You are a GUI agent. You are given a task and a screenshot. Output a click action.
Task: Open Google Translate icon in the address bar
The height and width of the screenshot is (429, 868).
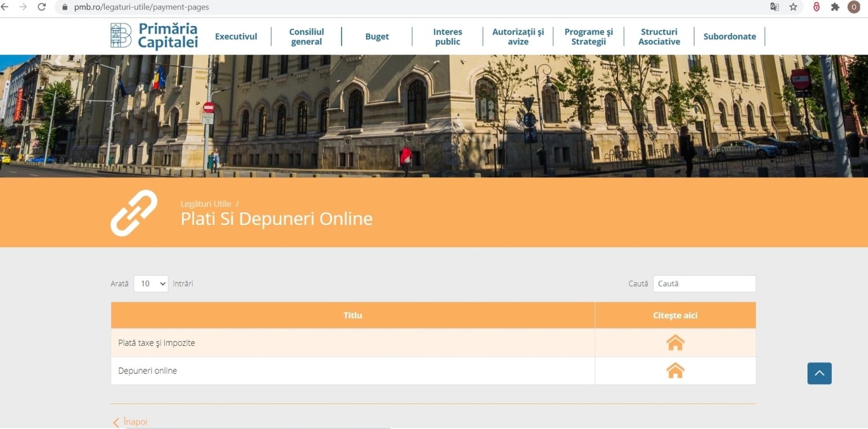click(x=774, y=7)
